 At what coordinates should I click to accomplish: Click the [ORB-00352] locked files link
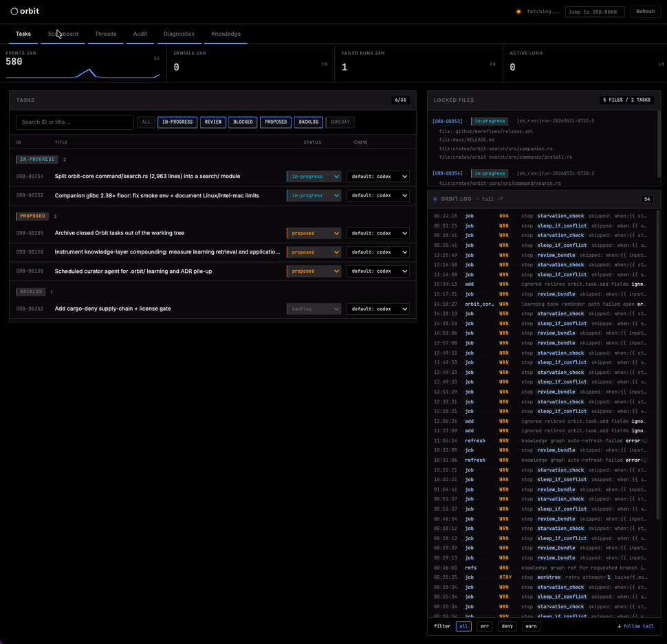[x=448, y=121]
